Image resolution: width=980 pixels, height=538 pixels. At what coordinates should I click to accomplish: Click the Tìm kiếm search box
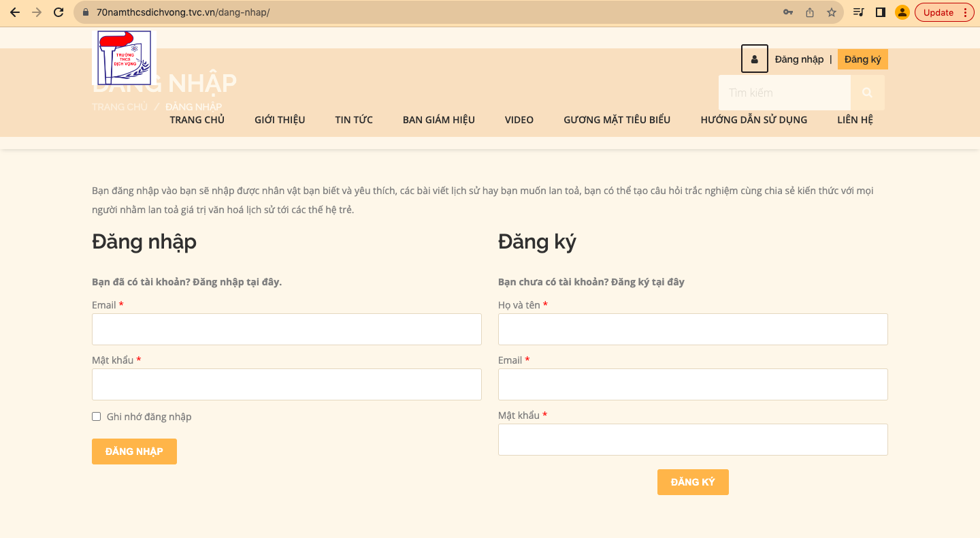click(784, 93)
